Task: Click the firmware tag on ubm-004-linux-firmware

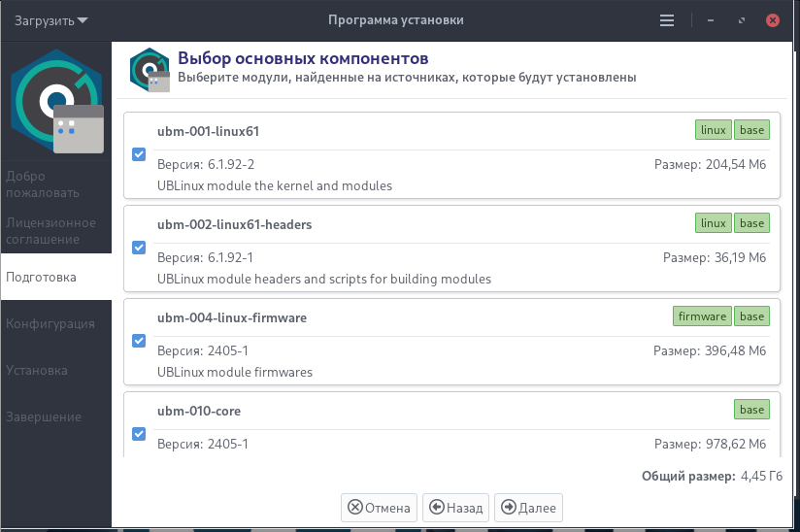Action: (702, 316)
